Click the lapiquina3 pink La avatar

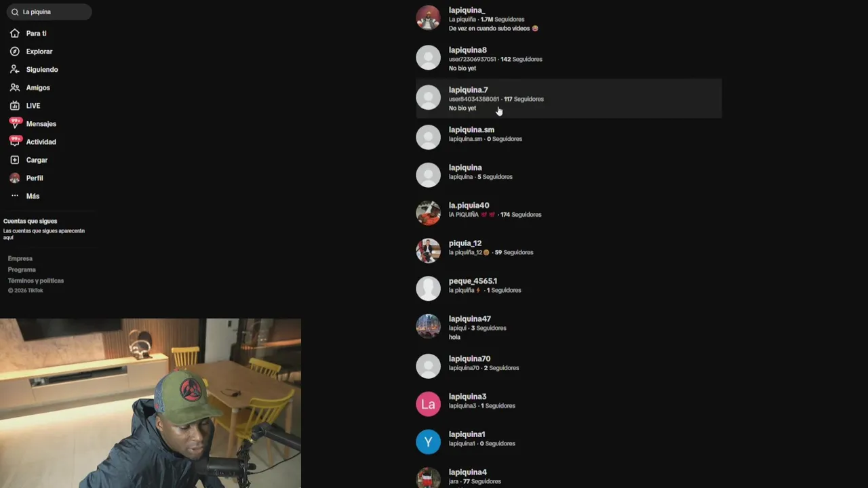[428, 404]
